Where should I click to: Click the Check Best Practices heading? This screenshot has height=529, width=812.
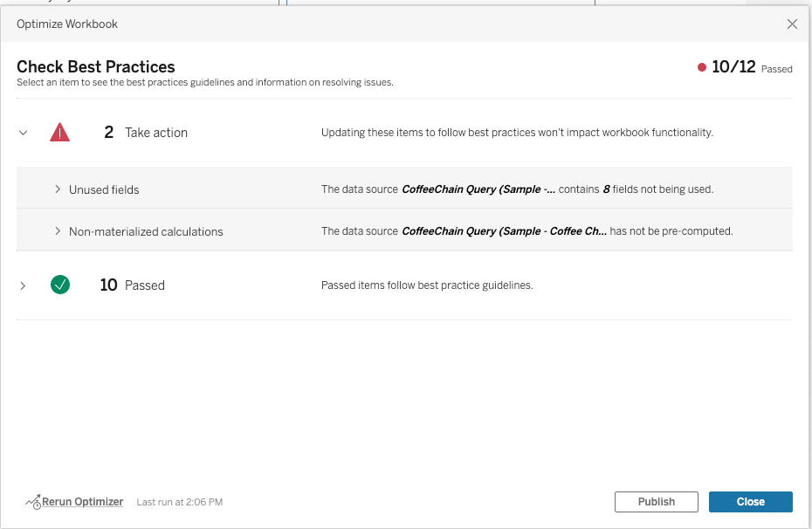96,66
